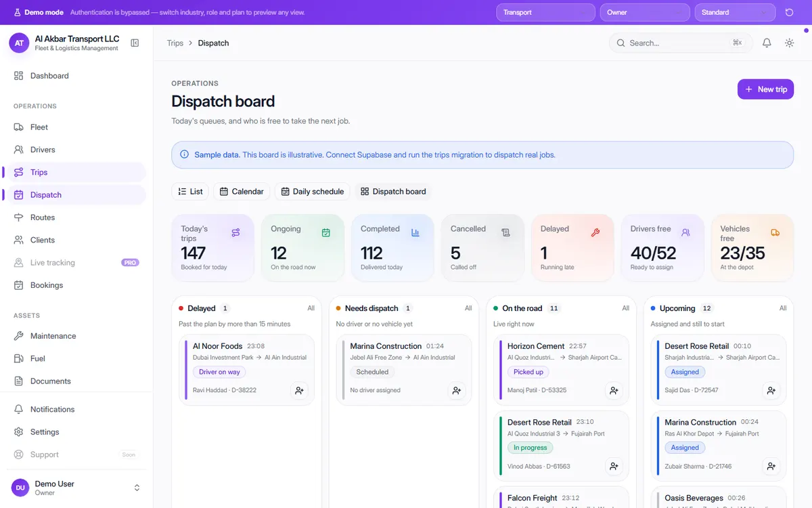The width and height of the screenshot is (812, 508).
Task: Click the reset demo mode icon
Action: (789, 12)
